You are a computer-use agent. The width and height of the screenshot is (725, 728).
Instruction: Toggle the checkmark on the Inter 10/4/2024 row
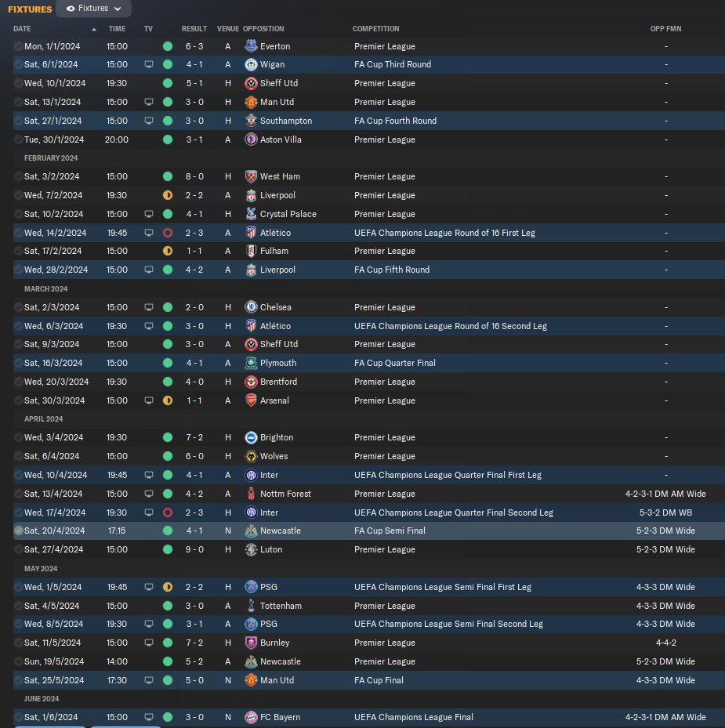(19, 475)
